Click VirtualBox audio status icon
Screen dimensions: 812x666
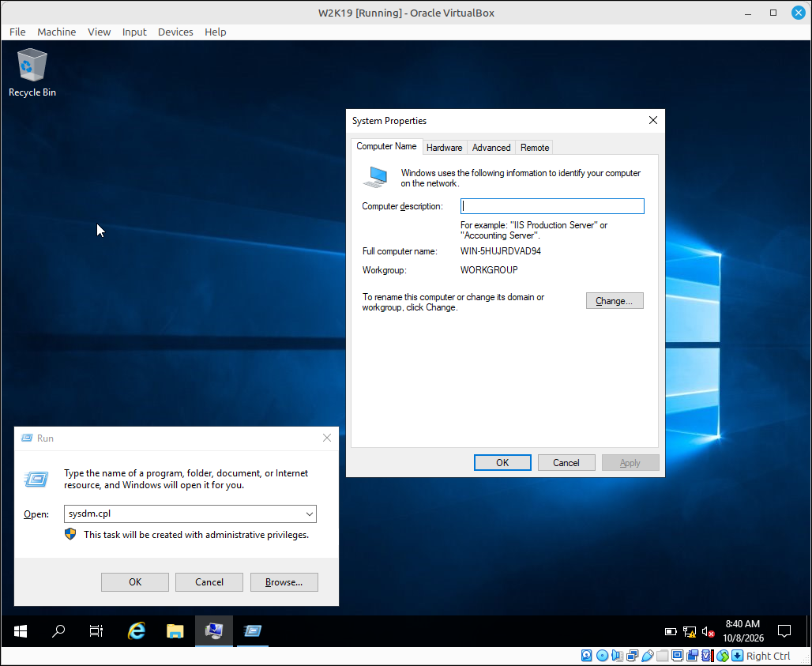(x=617, y=656)
